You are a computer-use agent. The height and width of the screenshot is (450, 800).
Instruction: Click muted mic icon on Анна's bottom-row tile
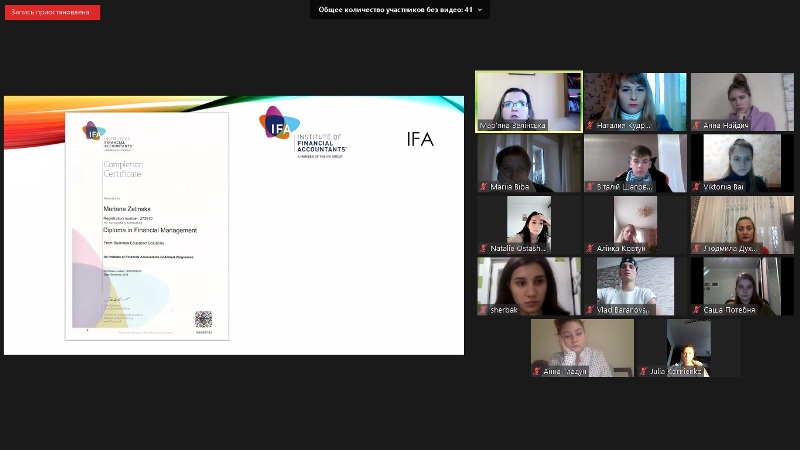(x=536, y=371)
